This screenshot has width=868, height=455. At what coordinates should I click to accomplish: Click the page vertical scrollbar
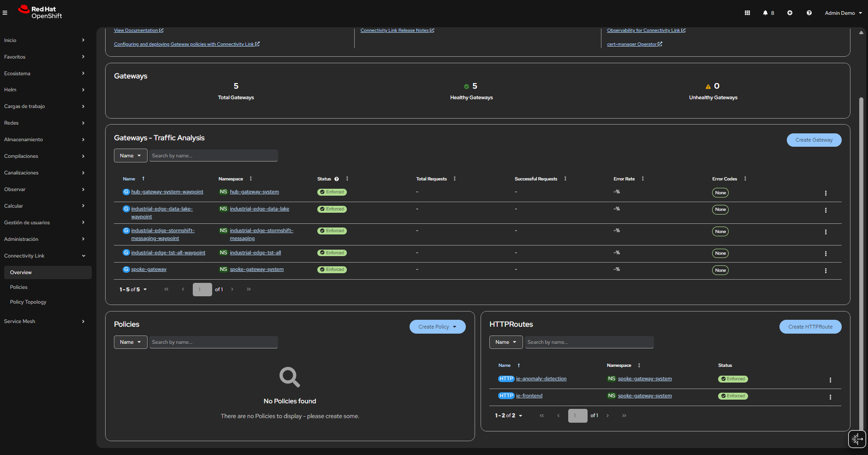click(861, 263)
